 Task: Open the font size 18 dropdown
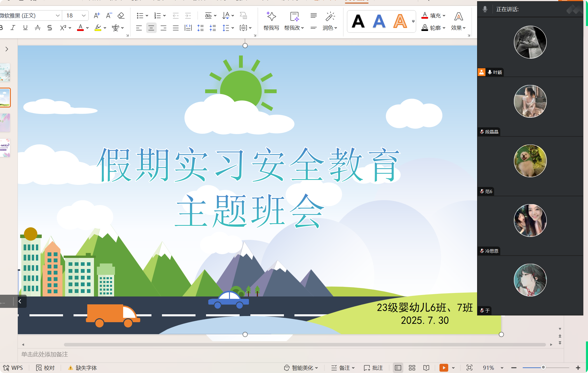click(84, 15)
